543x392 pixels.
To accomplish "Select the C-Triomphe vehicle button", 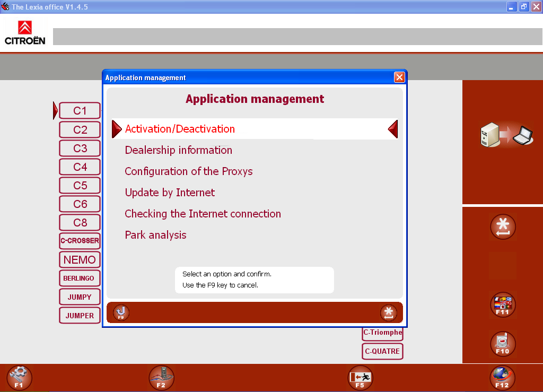I will coord(383,334).
